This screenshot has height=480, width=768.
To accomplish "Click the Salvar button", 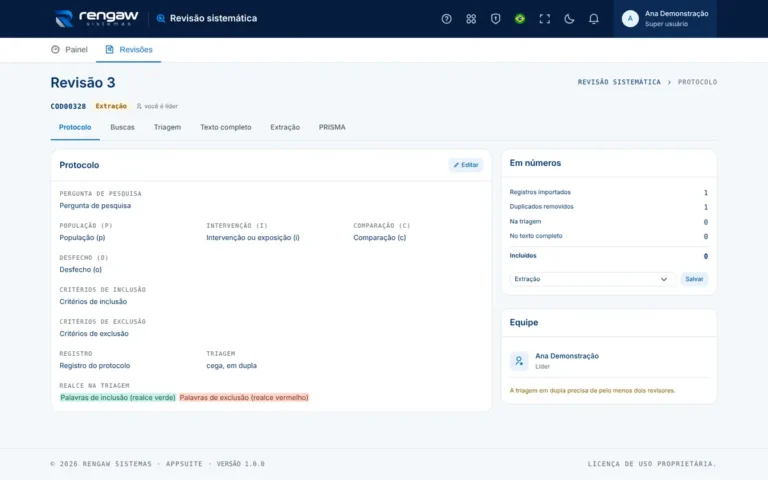I will click(x=694, y=279).
